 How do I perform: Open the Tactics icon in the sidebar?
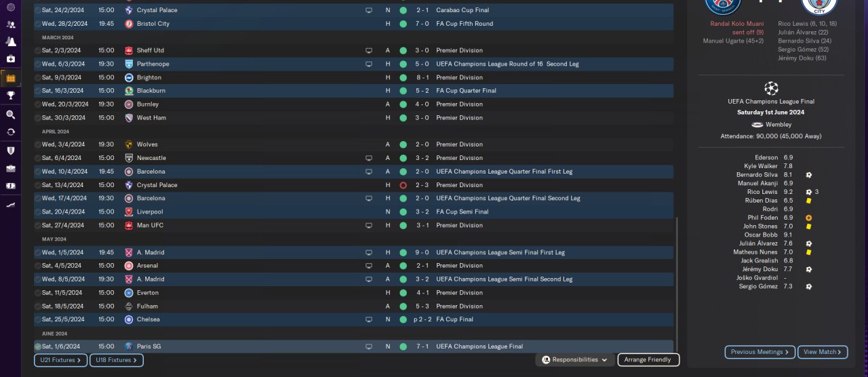[10, 41]
